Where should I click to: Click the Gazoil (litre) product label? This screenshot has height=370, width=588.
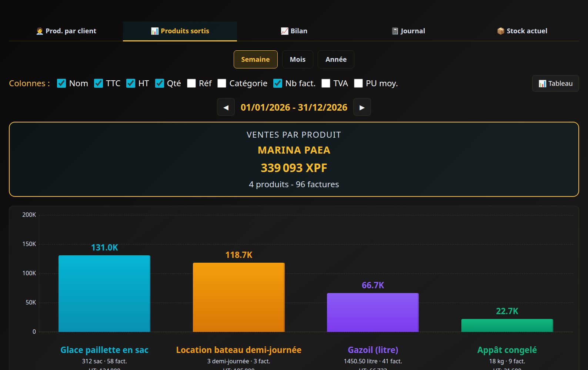point(373,350)
